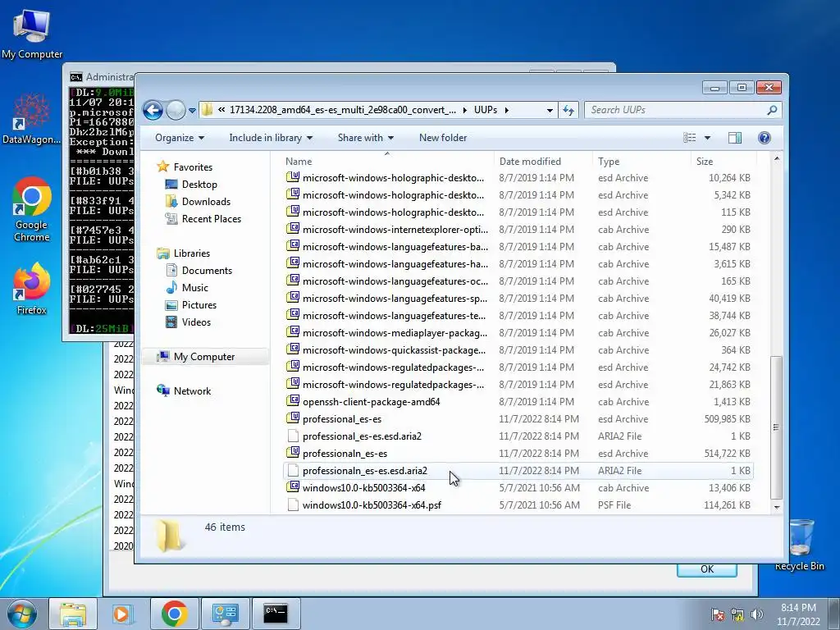
Task: Open Recent Places in navigation pane
Action: (211, 218)
